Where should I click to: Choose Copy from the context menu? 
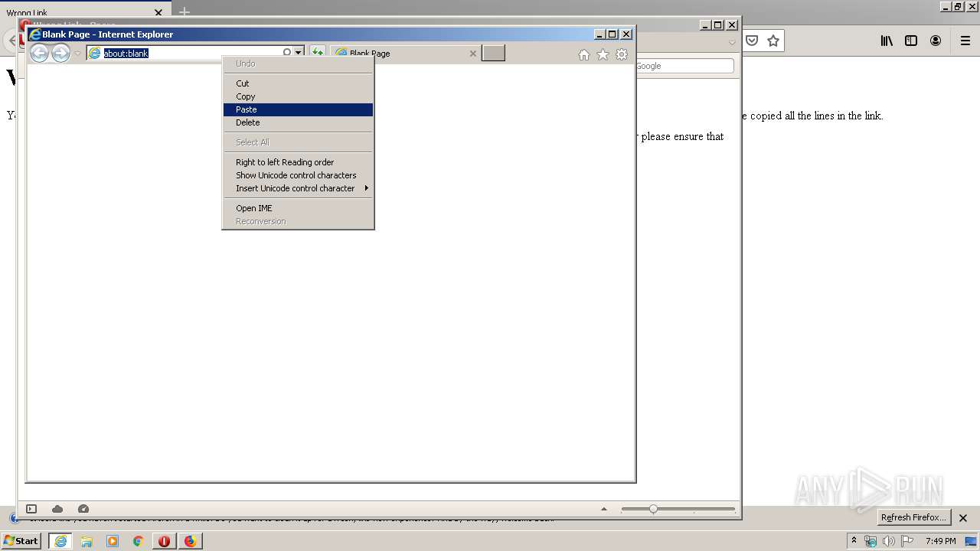[x=298, y=96]
